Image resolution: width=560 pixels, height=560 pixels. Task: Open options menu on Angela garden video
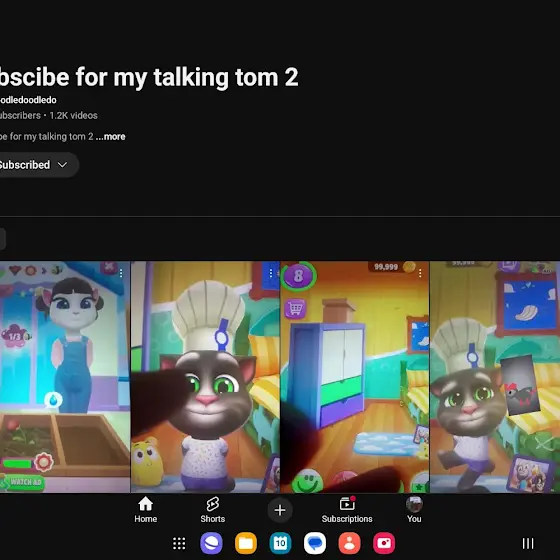coord(121,273)
